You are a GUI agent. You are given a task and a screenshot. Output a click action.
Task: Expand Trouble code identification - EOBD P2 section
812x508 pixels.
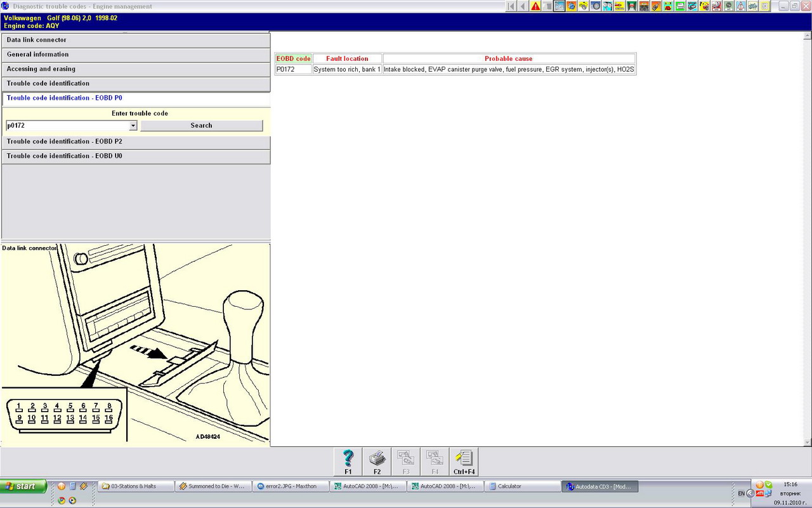coord(136,142)
